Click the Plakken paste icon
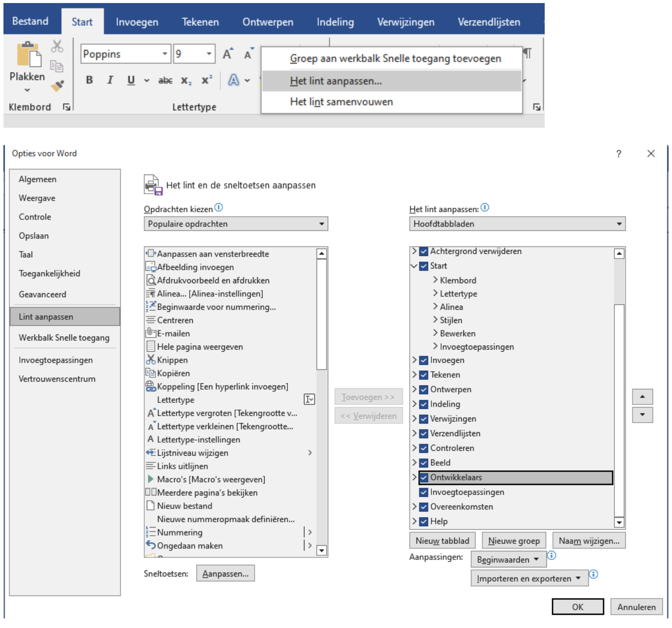This screenshot has width=672, height=628. coord(29,55)
